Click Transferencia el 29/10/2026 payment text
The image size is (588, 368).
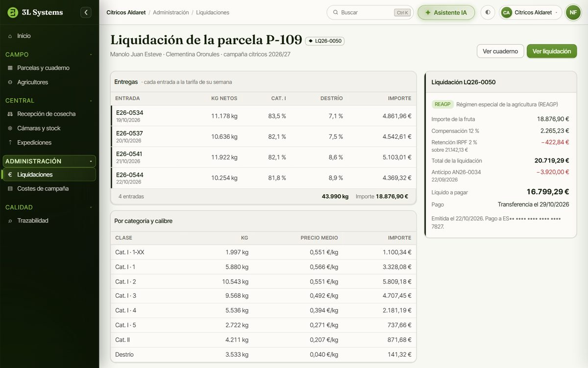[534, 205]
